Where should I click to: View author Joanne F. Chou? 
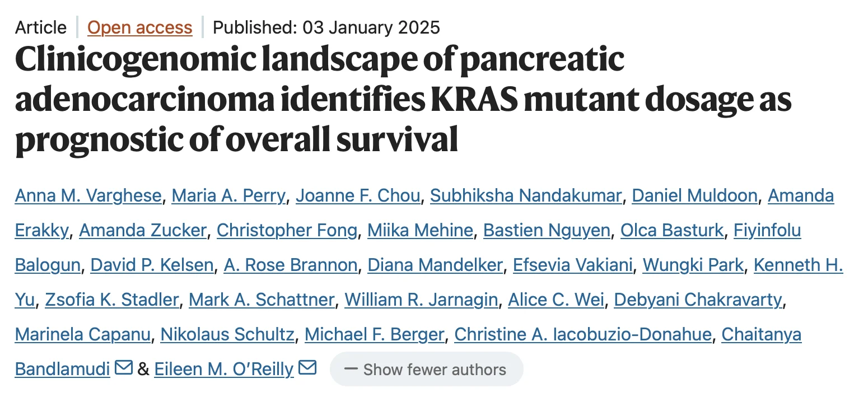358,195
